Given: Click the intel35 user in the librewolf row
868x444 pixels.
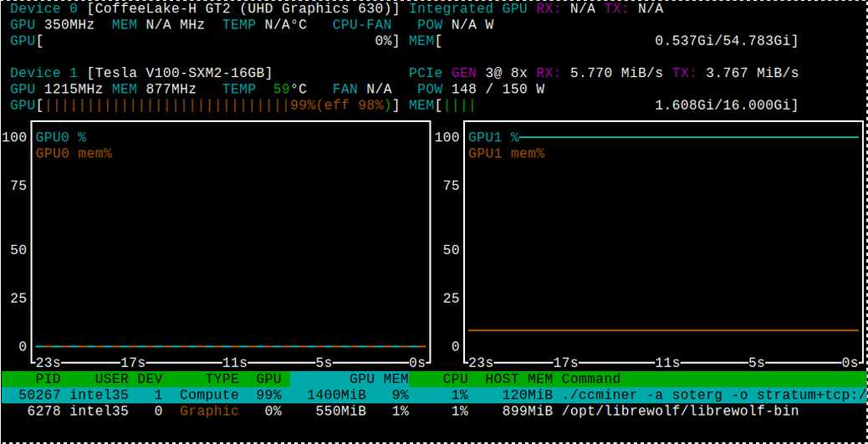Looking at the screenshot, I should pyautogui.click(x=99, y=411).
